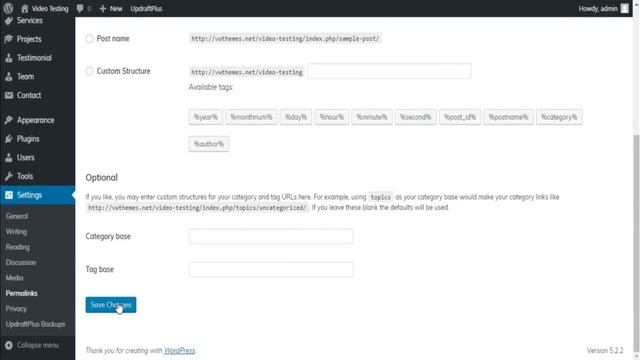
Task: Focus the Category base field
Action: point(271,236)
